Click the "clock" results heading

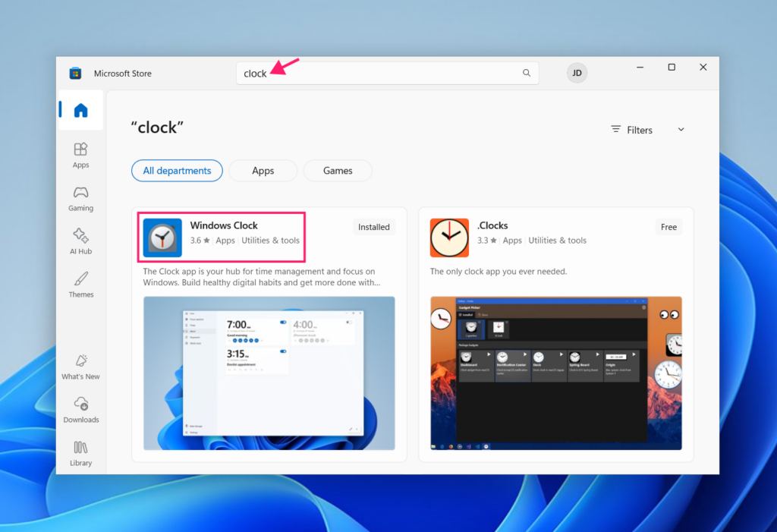click(x=157, y=127)
